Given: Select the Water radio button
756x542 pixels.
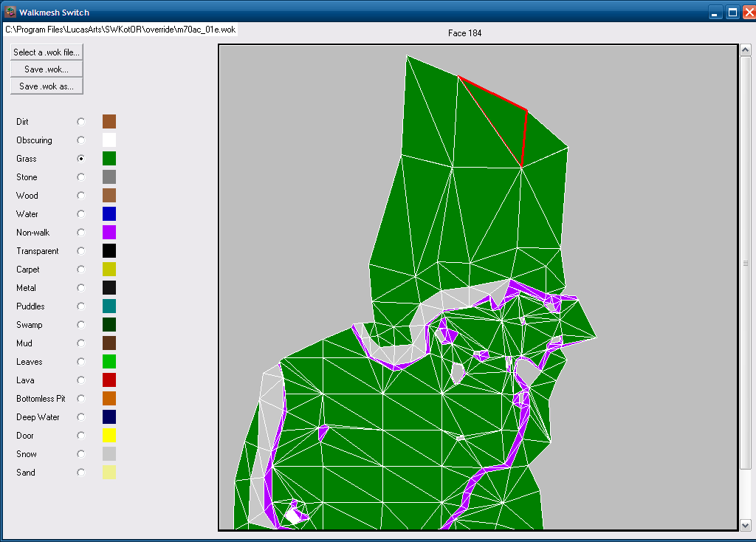Looking at the screenshot, I should 81,214.
